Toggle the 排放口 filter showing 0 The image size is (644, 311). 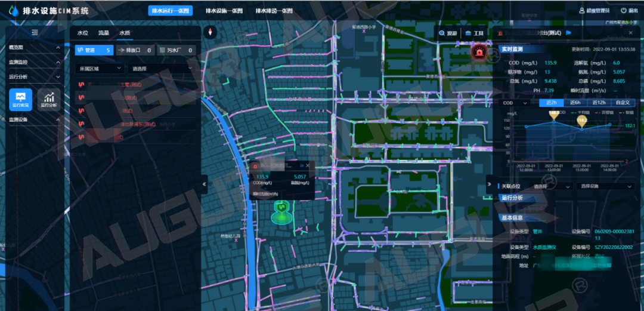[135, 51]
